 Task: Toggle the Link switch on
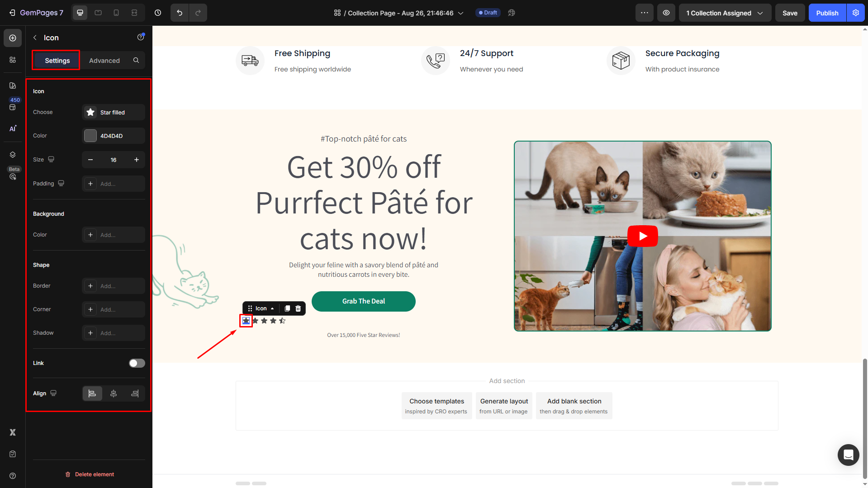pyautogui.click(x=137, y=363)
